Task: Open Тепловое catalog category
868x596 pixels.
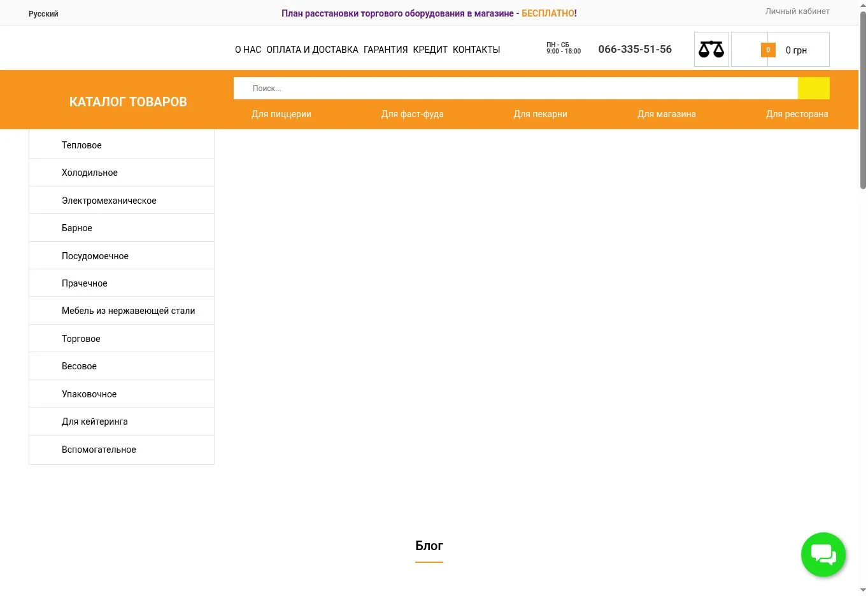Action: tap(122, 145)
